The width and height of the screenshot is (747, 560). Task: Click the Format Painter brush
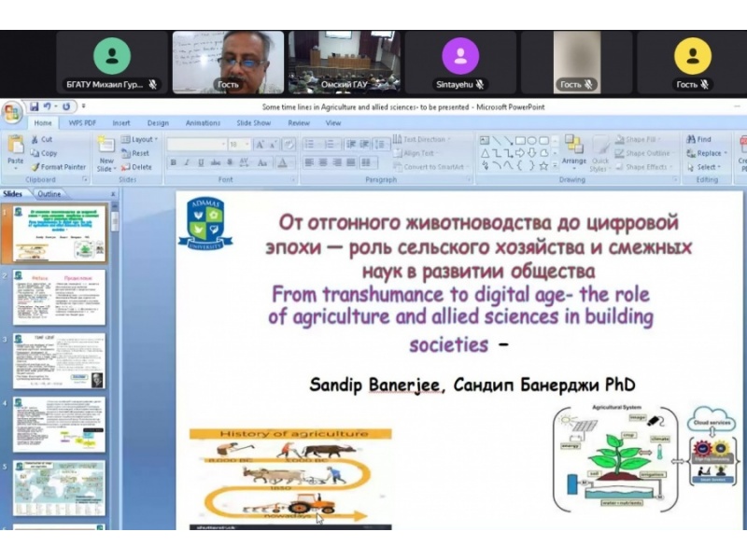[58, 167]
